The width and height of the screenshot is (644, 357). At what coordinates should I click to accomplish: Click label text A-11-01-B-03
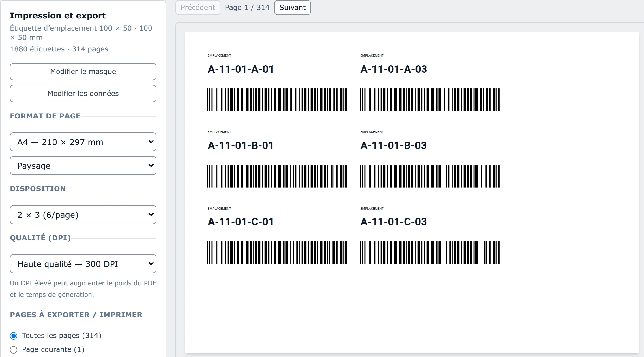tap(394, 146)
